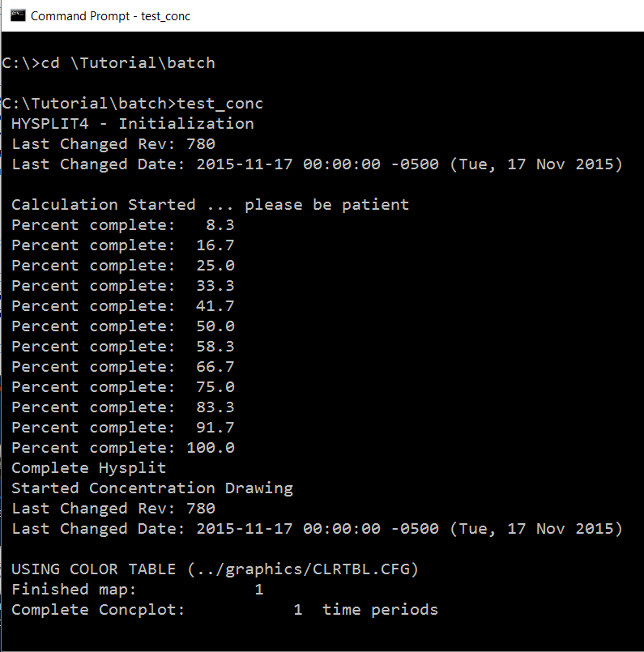This screenshot has height=652, width=644.
Task: Click the 'Percent complete: 25.0' line
Action: [x=123, y=266]
